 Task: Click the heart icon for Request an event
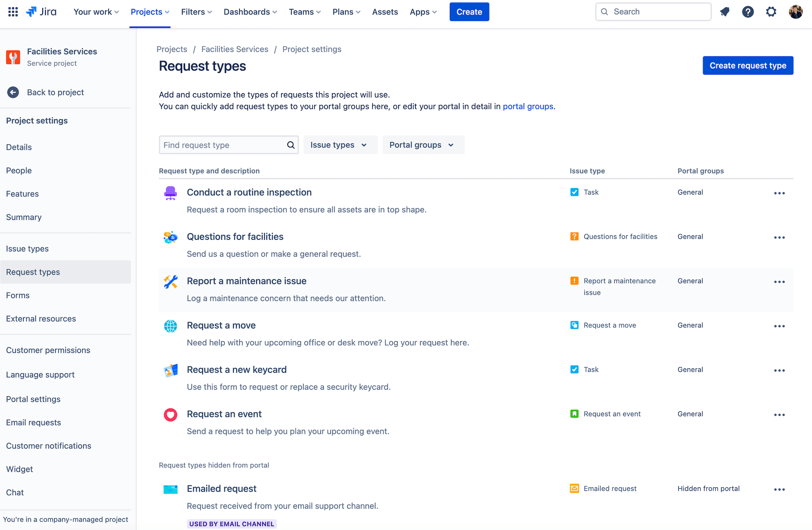tap(170, 414)
